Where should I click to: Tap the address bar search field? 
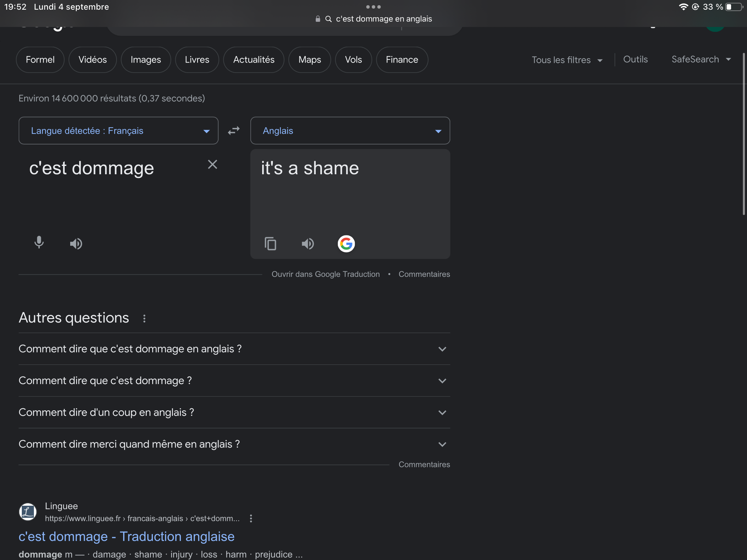(373, 19)
